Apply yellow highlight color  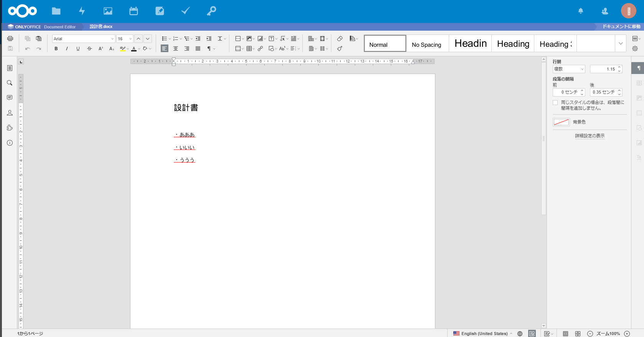[x=122, y=49]
